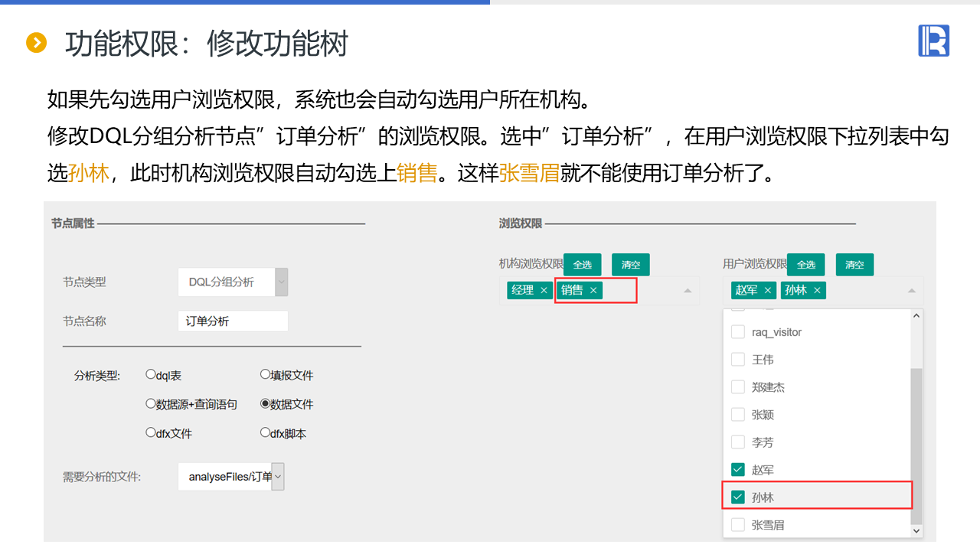
Task: Check the raq_visitor user checkbox
Action: click(x=738, y=332)
